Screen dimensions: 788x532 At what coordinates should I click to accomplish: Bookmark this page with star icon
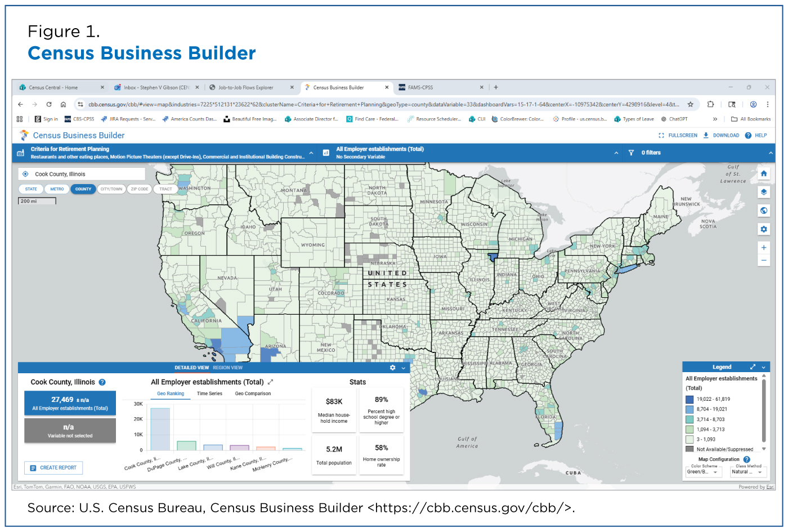tap(691, 104)
